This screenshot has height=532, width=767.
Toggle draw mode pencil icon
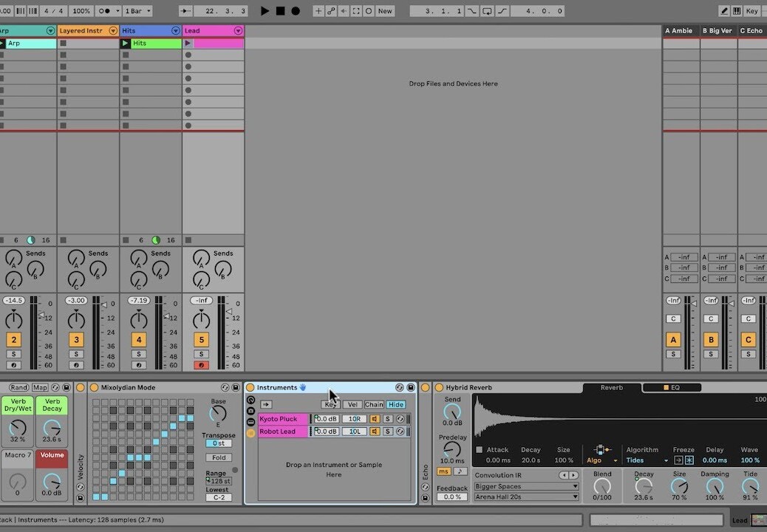coord(724,11)
